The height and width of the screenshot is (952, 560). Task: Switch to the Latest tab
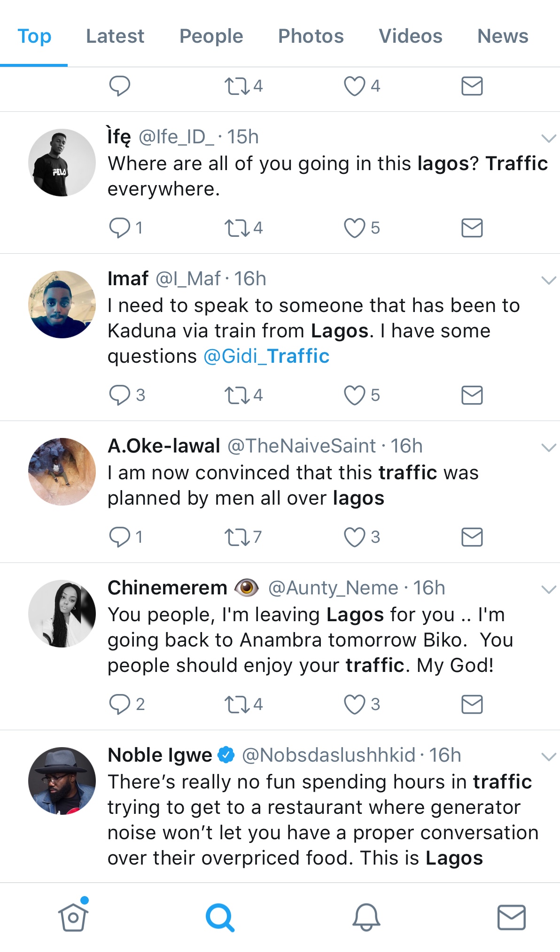coord(115,36)
